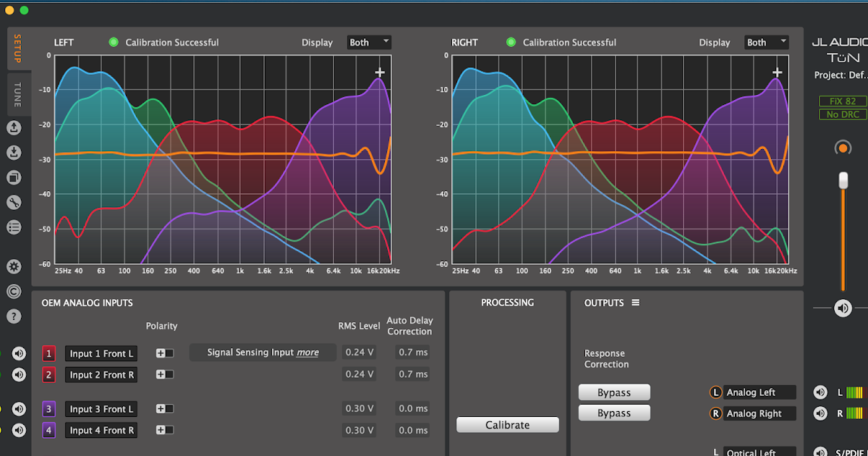Click the Analog Left output name field
Screen dimensions: 868x456
coord(759,392)
